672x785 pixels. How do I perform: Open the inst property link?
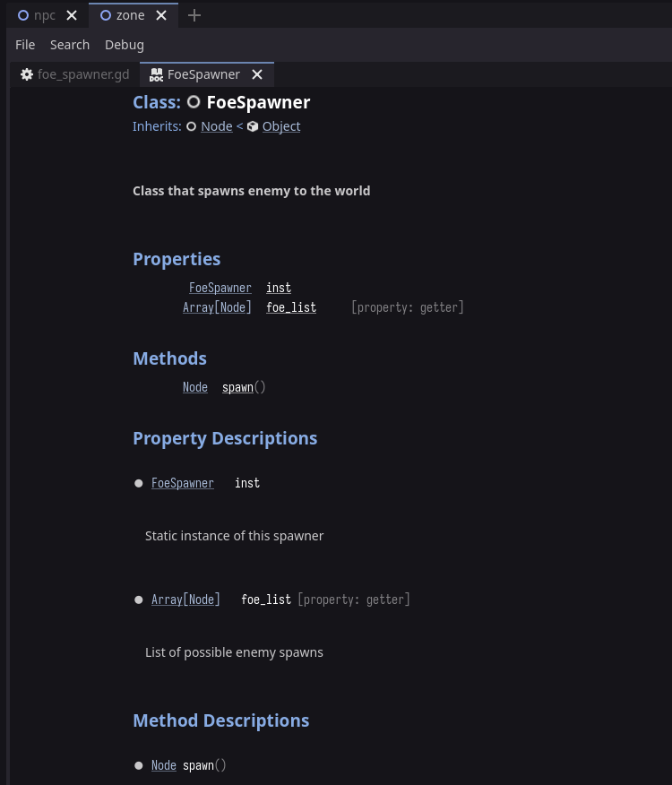[x=278, y=288]
